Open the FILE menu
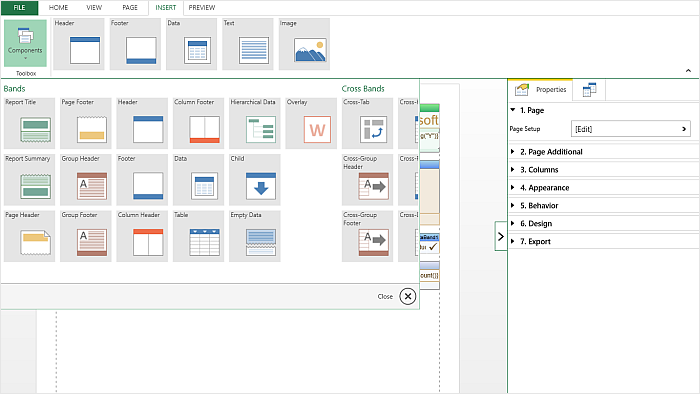The height and width of the screenshot is (394, 700). pyautogui.click(x=19, y=8)
